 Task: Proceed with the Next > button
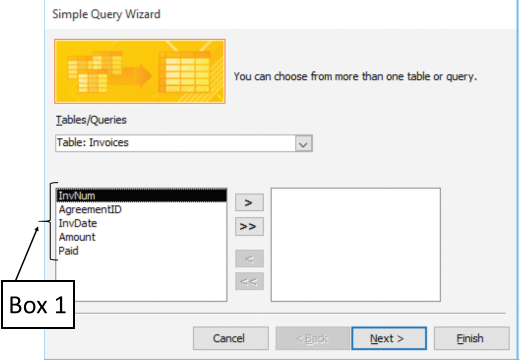point(389,338)
